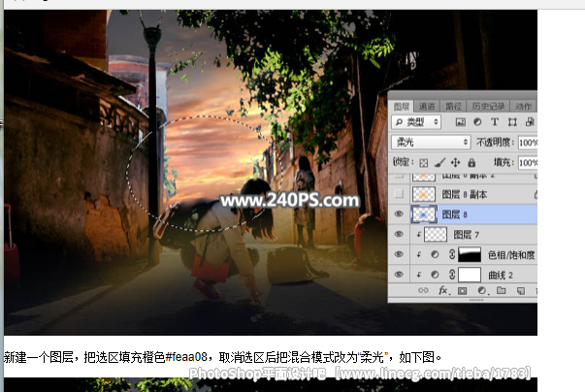Image resolution: width=585 pixels, height=392 pixels.
Task: Switch to the 图层 tab
Action: [x=401, y=107]
